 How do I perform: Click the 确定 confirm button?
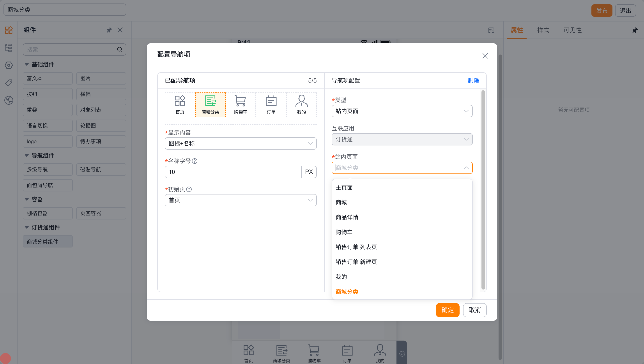448,310
